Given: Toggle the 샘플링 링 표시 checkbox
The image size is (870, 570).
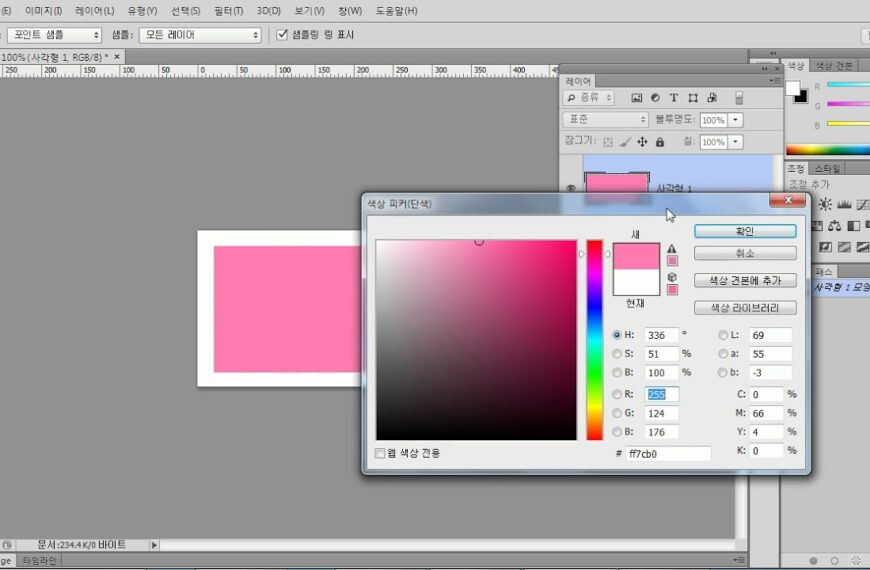Looking at the screenshot, I should (282, 35).
